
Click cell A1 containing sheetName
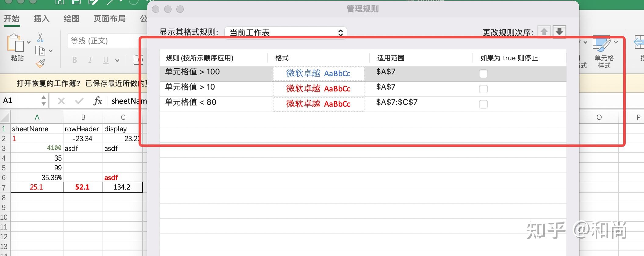37,129
